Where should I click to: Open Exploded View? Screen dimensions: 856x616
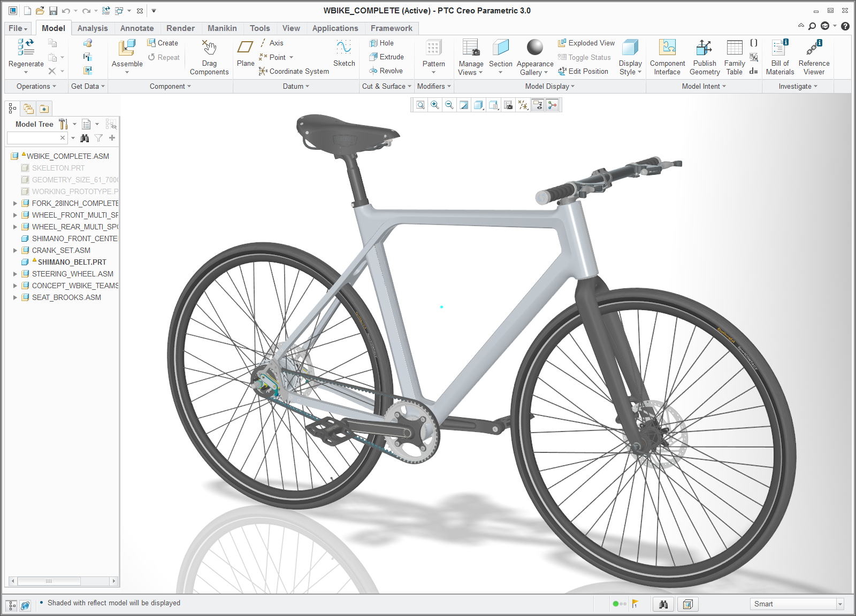coord(585,43)
